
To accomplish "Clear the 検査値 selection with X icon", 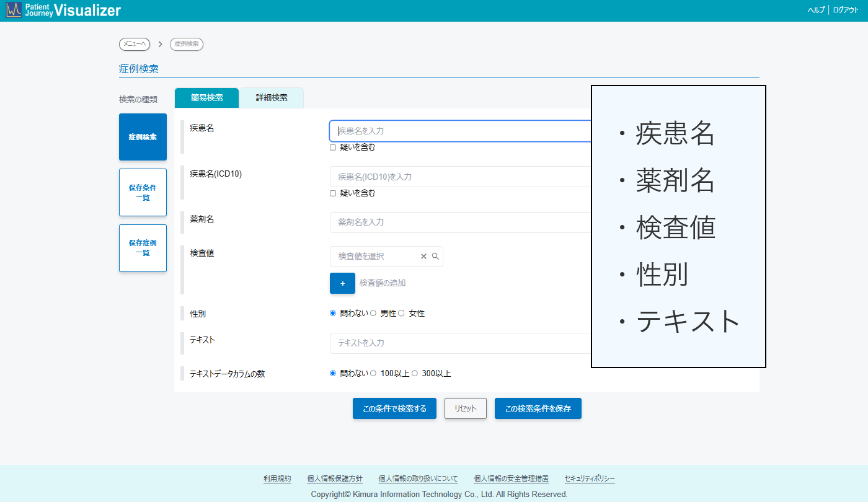I will coord(424,257).
